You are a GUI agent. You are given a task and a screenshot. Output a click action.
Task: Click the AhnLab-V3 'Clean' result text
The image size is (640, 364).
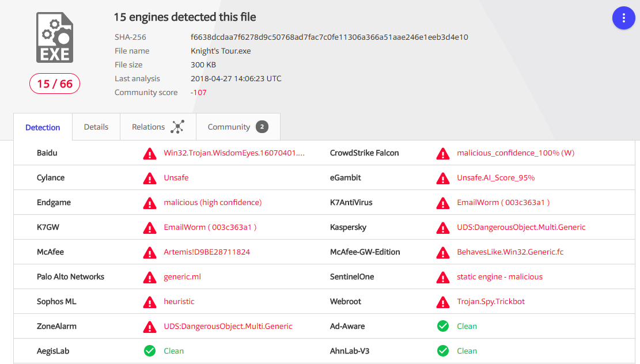tap(467, 351)
